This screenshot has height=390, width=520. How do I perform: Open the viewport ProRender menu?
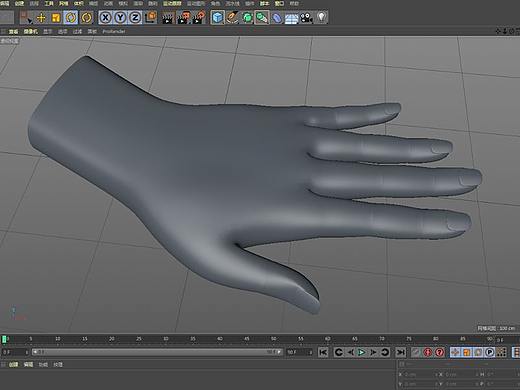tap(114, 32)
